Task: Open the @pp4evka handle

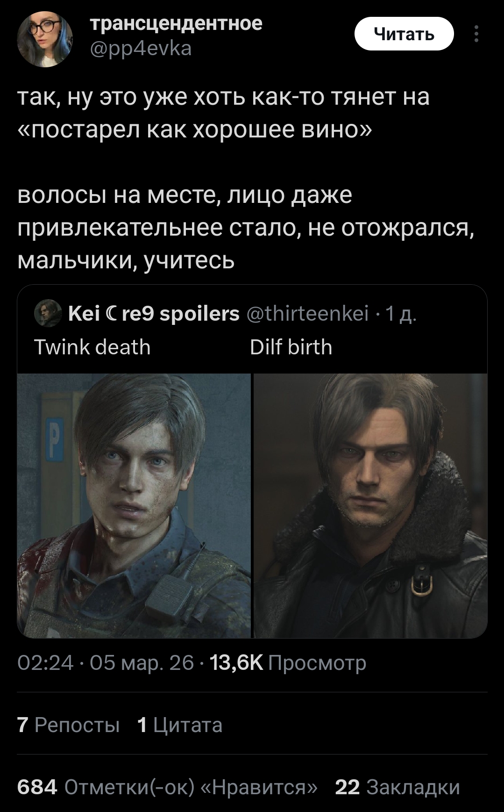Action: click(x=141, y=49)
